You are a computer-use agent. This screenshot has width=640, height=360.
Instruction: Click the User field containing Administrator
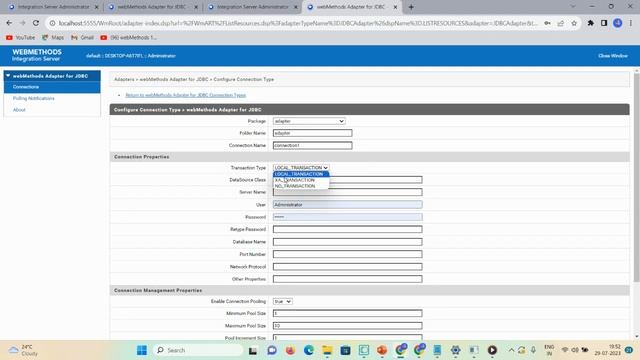click(347, 204)
